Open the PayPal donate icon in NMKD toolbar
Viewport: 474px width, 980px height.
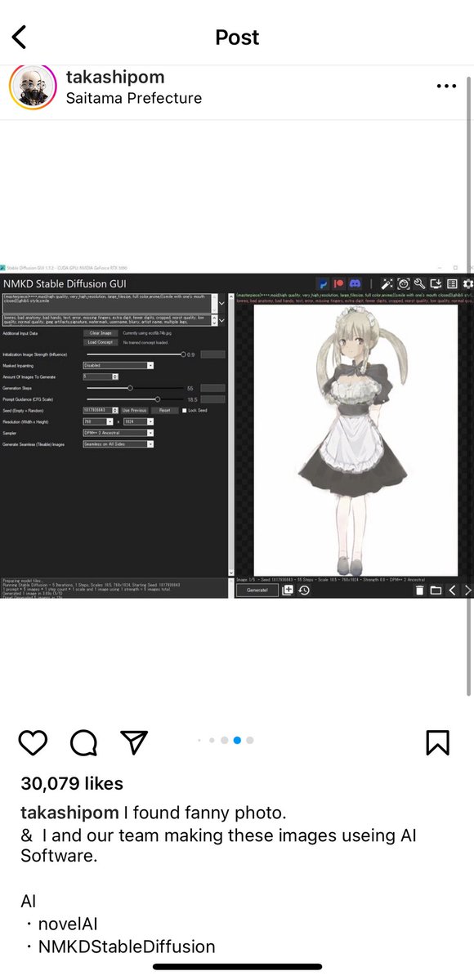[323, 283]
